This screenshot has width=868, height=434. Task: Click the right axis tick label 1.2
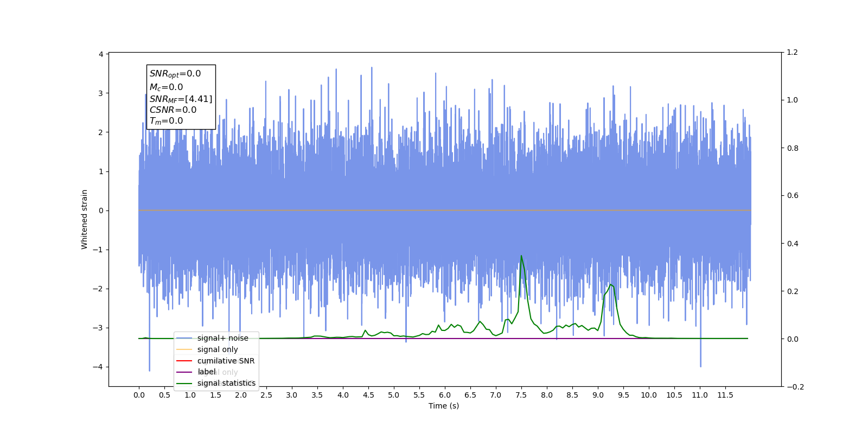point(793,52)
